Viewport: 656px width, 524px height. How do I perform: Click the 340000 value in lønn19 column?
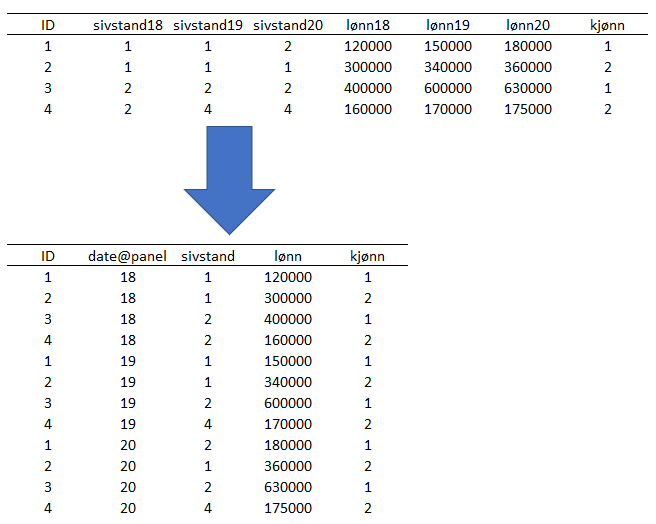[447, 67]
